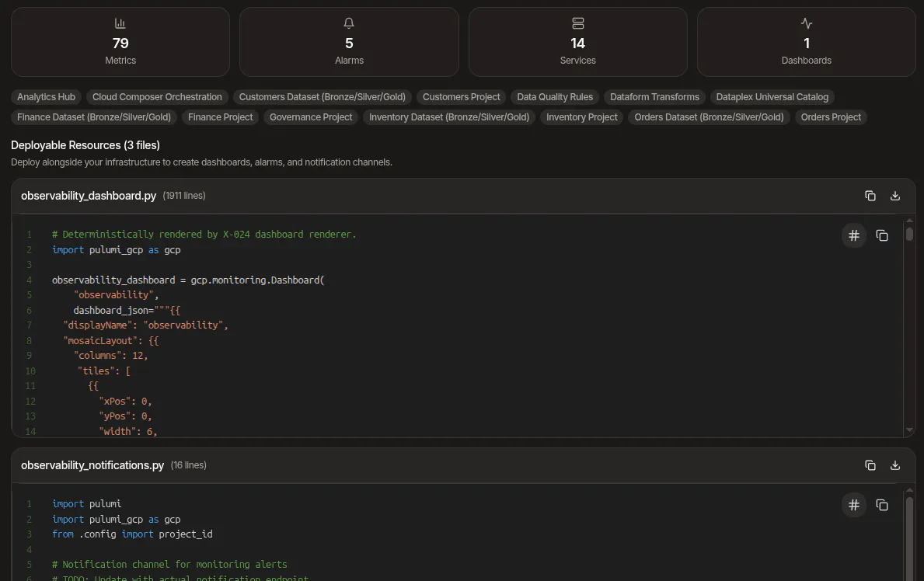The height and width of the screenshot is (581, 924).
Task: Select Inventory Dataset (Bronze/Silver/Gold) tag
Action: click(x=449, y=117)
